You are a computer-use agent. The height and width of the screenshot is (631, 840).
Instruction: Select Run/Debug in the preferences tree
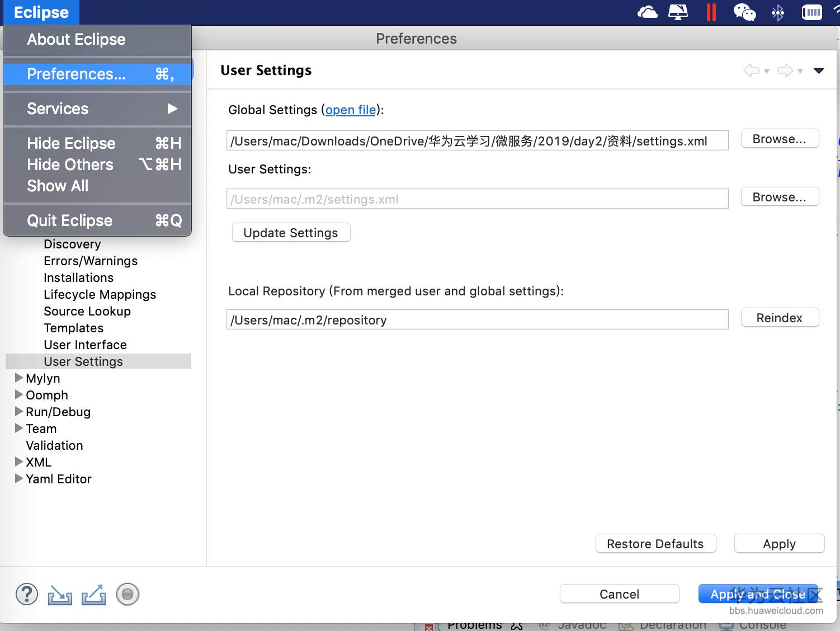click(x=58, y=412)
